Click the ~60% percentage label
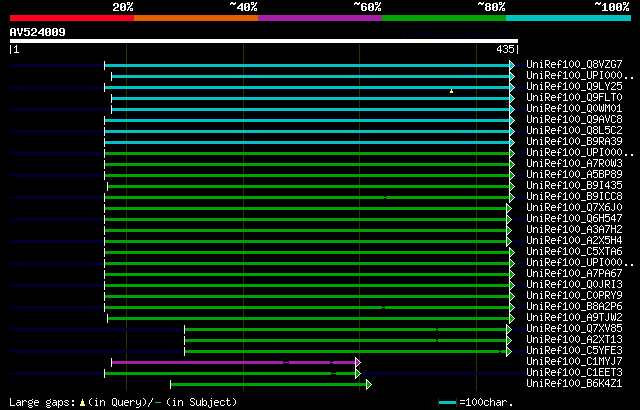This screenshot has height=410, width=640. pyautogui.click(x=367, y=7)
